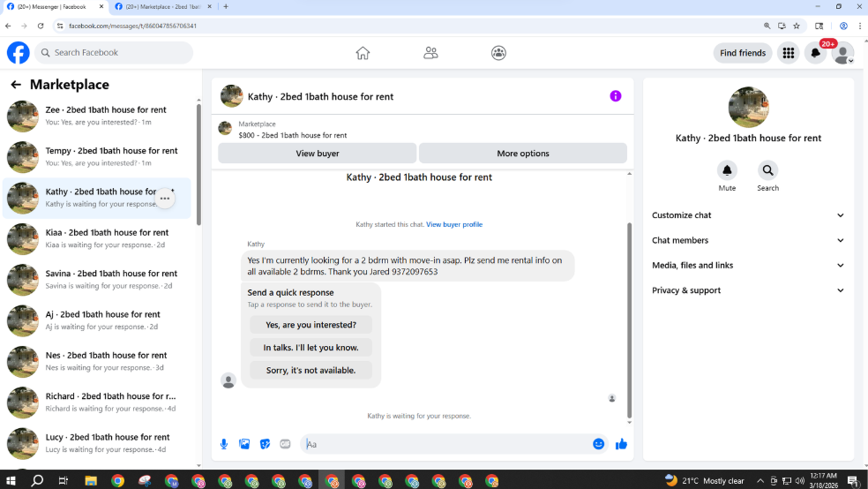
Task: Send quick reply "Sorry, it's not available."
Action: 311,370
